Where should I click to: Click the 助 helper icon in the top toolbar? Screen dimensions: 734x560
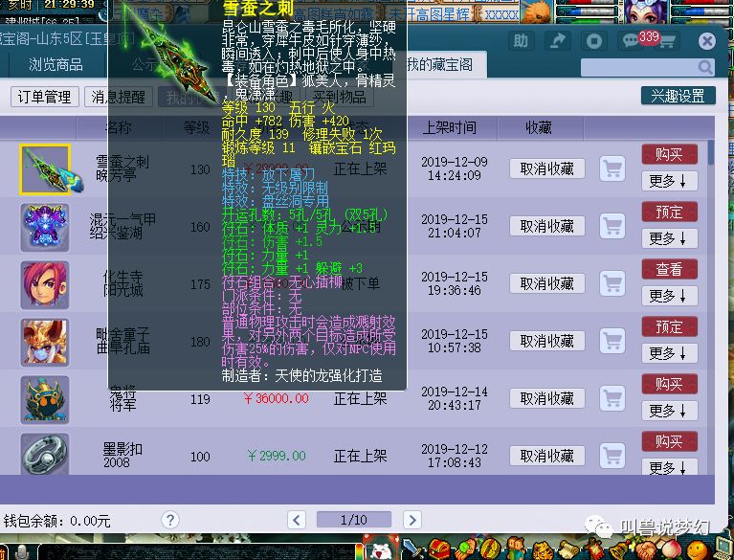[521, 41]
